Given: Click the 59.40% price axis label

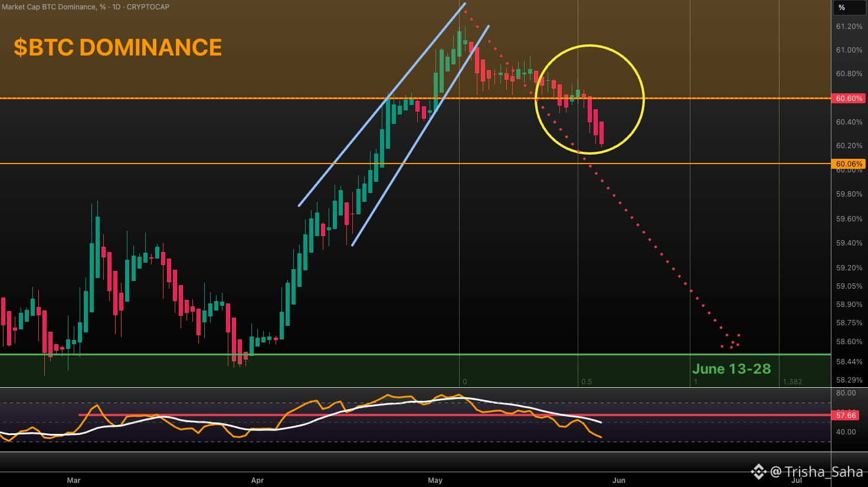Looking at the screenshot, I should click(x=849, y=243).
